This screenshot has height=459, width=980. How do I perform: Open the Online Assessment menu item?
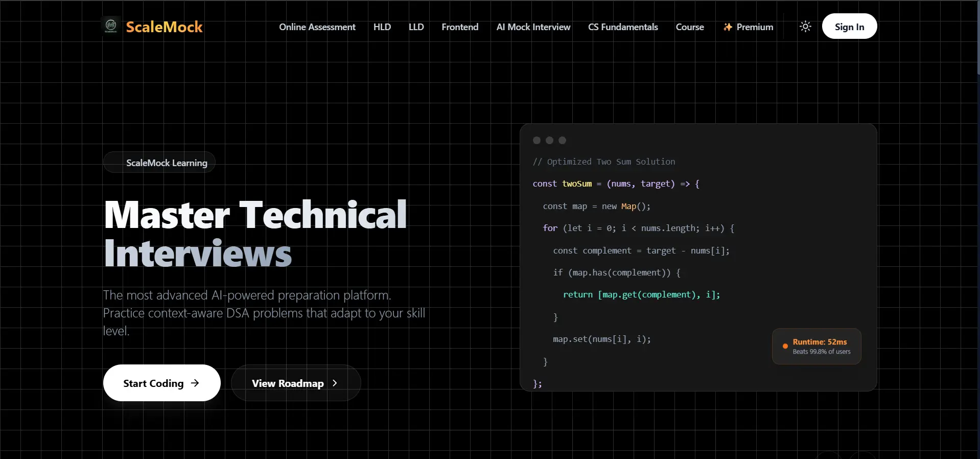pyautogui.click(x=317, y=27)
